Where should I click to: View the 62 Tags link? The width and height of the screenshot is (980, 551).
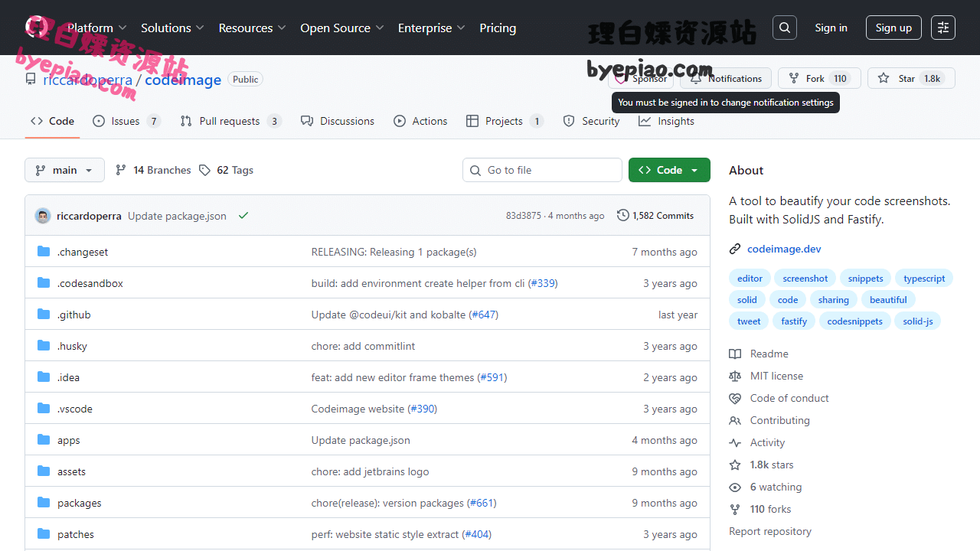[x=226, y=170]
